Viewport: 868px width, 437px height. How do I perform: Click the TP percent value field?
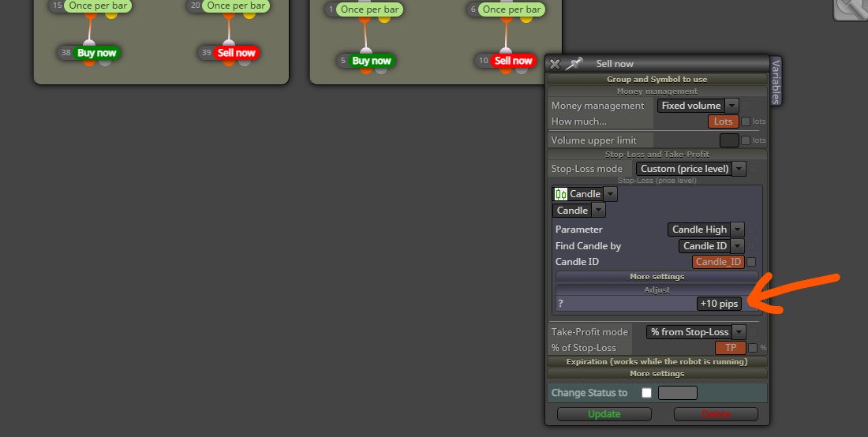click(x=731, y=348)
